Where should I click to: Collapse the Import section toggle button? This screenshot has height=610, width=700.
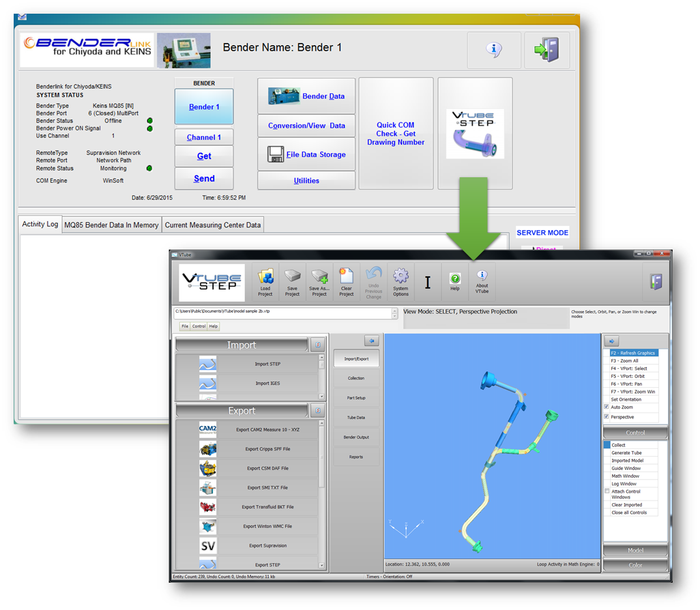point(317,345)
